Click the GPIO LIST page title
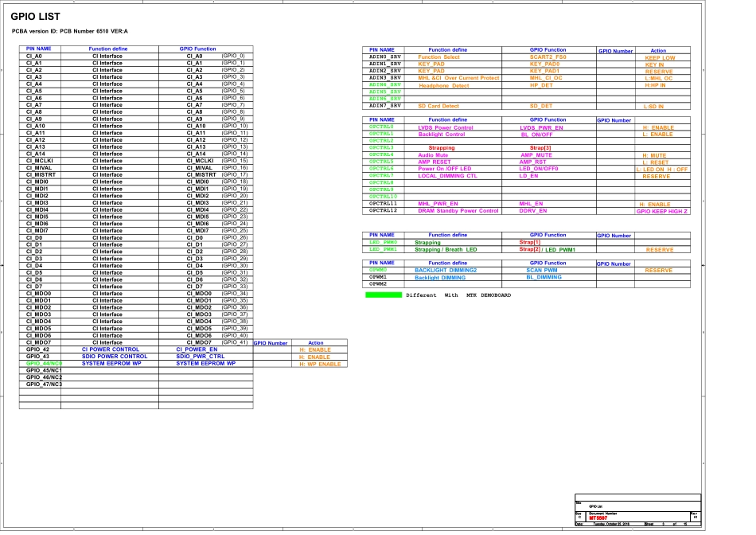 [x=35, y=17]
